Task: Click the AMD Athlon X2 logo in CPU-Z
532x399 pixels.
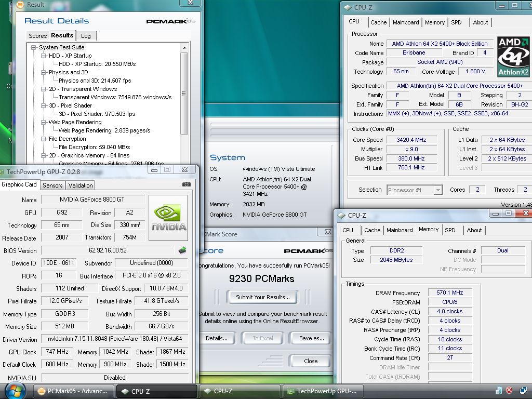Action: click(513, 57)
